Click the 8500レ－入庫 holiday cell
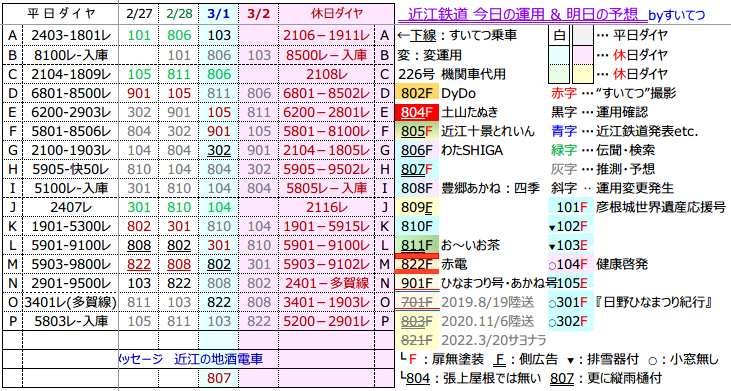The width and height of the screenshot is (731, 391). click(327, 55)
